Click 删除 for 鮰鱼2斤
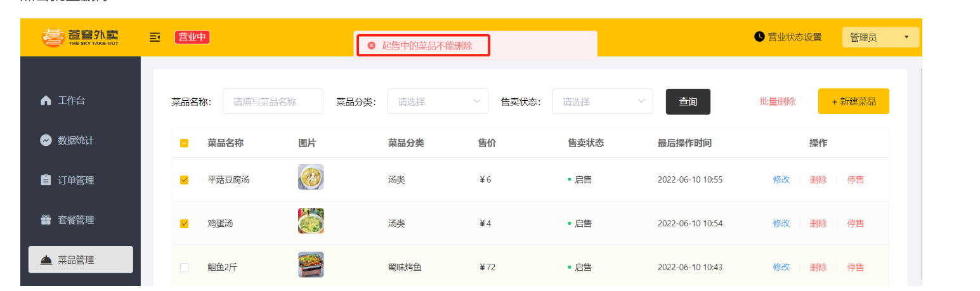This screenshot has width=980, height=291. click(818, 268)
